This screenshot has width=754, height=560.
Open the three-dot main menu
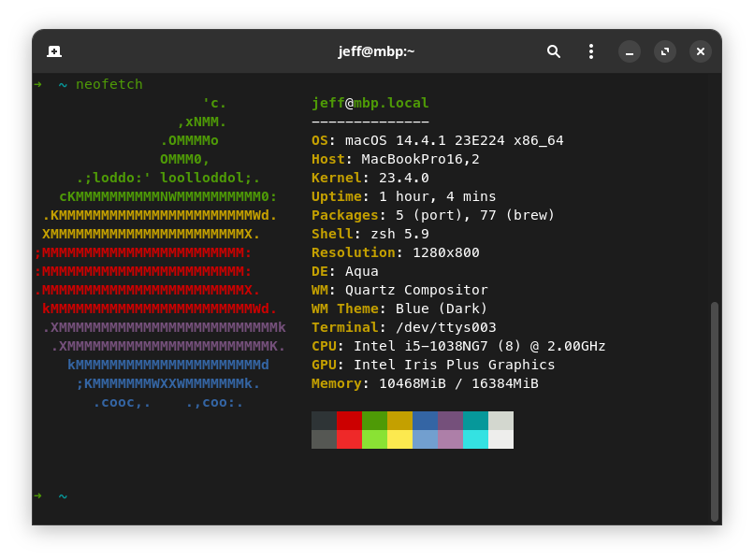coord(591,51)
